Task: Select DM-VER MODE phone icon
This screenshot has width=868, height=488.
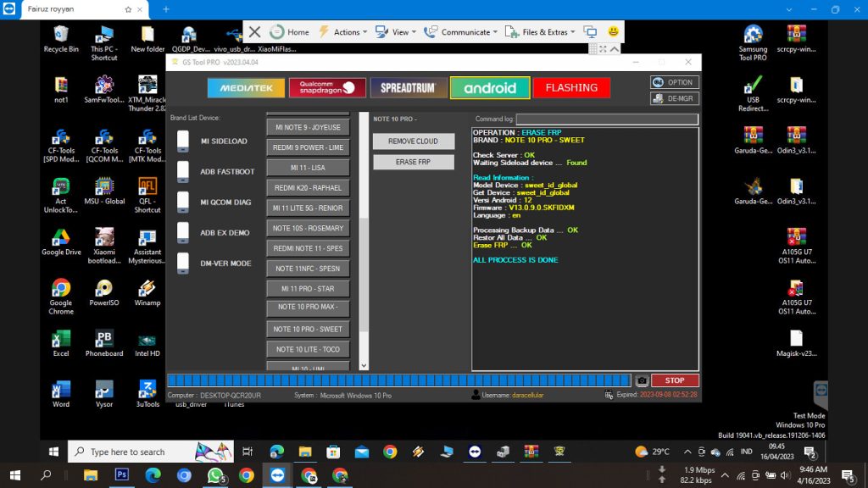Action: click(x=183, y=263)
